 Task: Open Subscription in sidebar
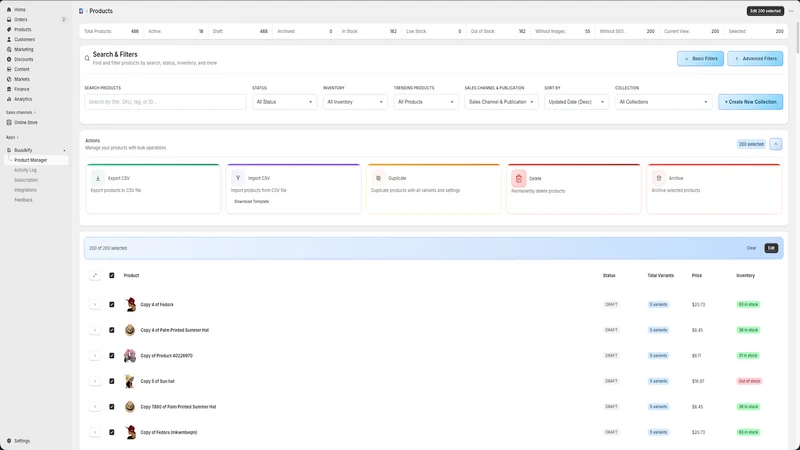point(26,180)
